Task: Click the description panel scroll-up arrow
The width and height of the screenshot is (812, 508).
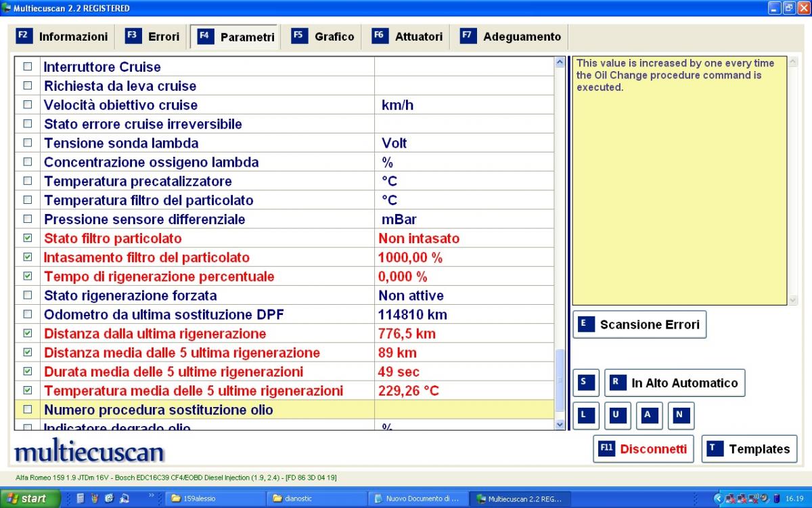Action: click(x=793, y=62)
